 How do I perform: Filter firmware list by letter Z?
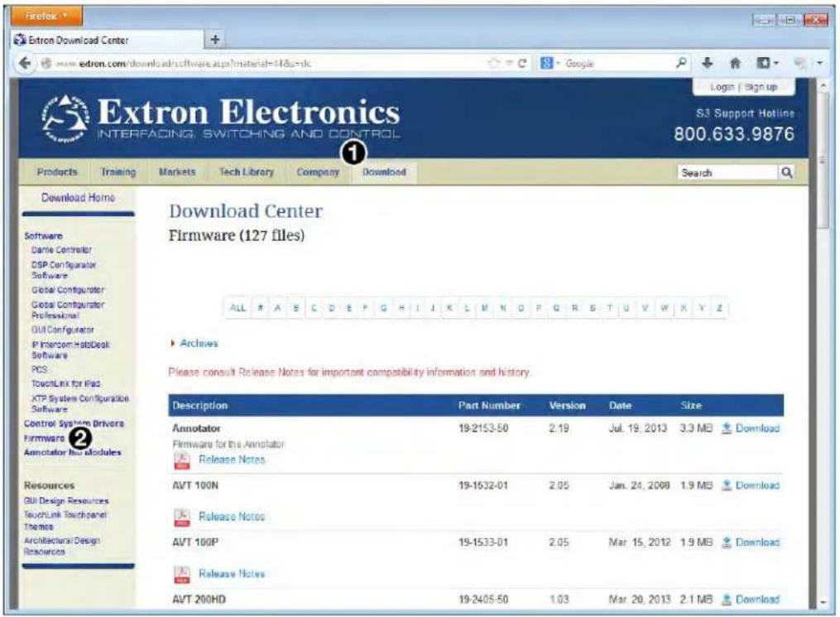(x=719, y=308)
